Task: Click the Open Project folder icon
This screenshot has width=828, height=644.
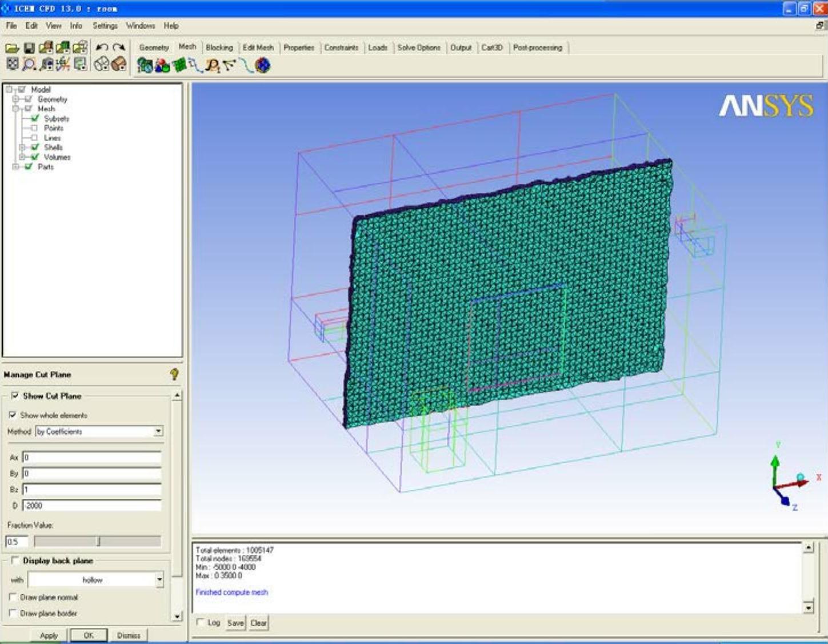Action: (12, 48)
